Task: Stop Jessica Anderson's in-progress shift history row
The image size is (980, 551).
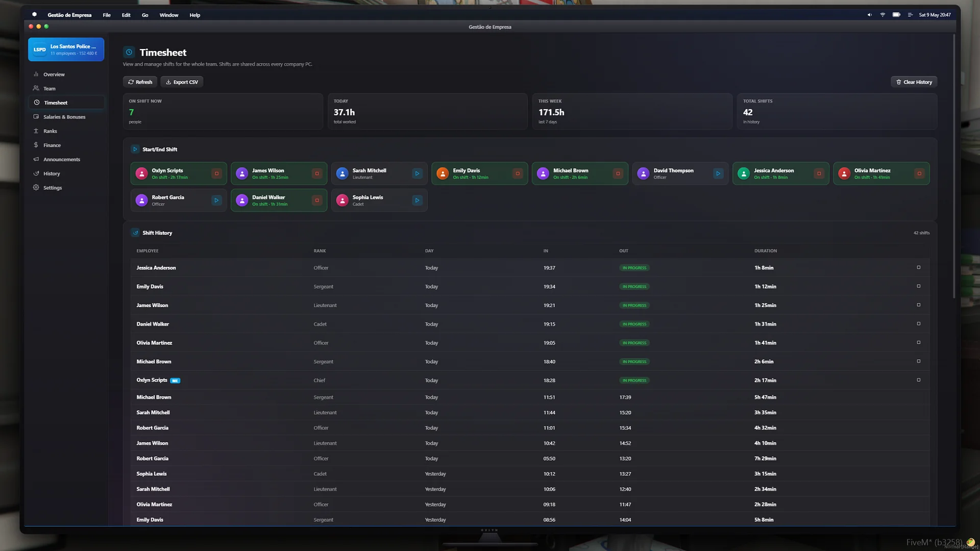Action: [919, 267]
